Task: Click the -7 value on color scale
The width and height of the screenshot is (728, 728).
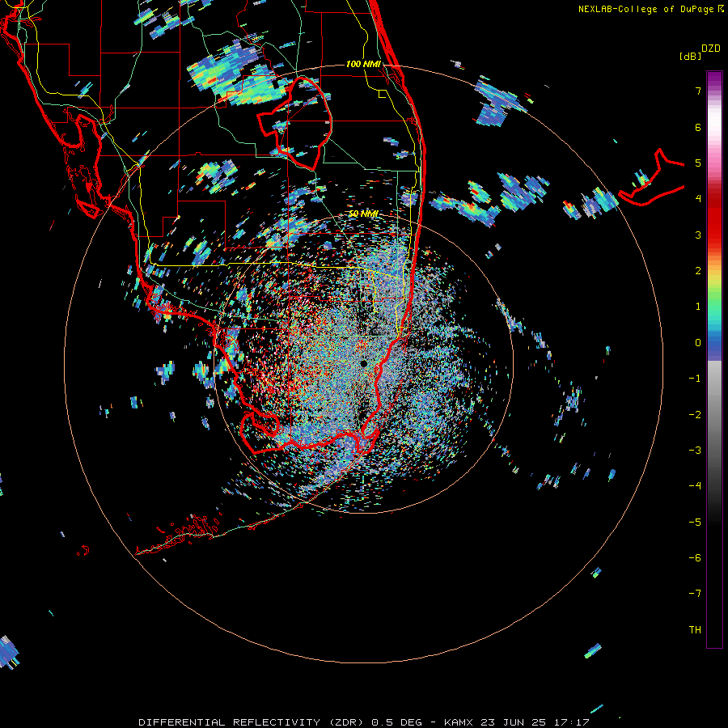Action: pos(695,594)
